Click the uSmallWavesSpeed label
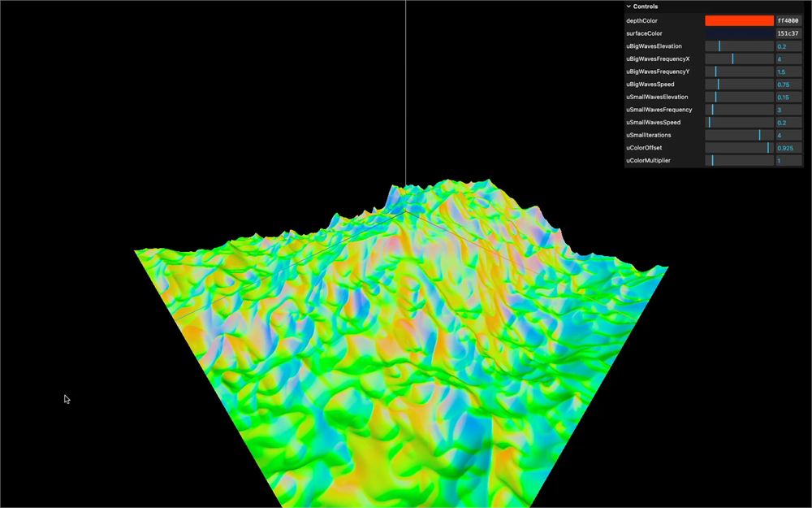The image size is (812, 508). tap(654, 123)
